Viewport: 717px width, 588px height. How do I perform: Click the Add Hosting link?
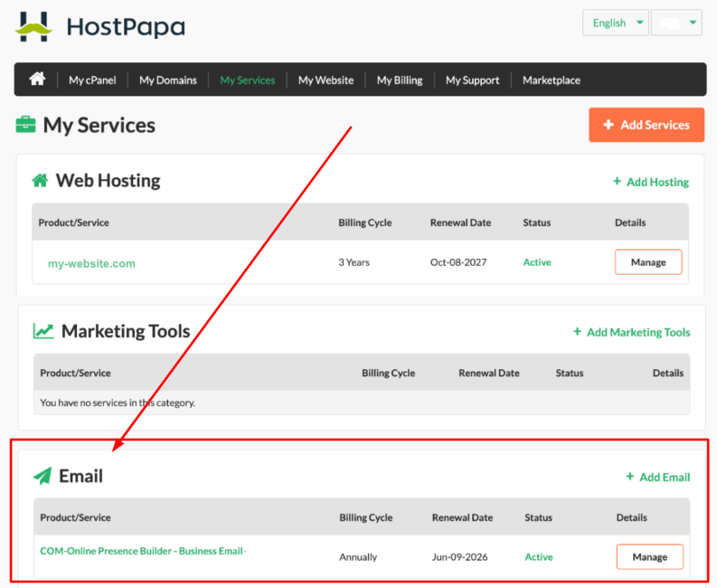[x=651, y=182]
